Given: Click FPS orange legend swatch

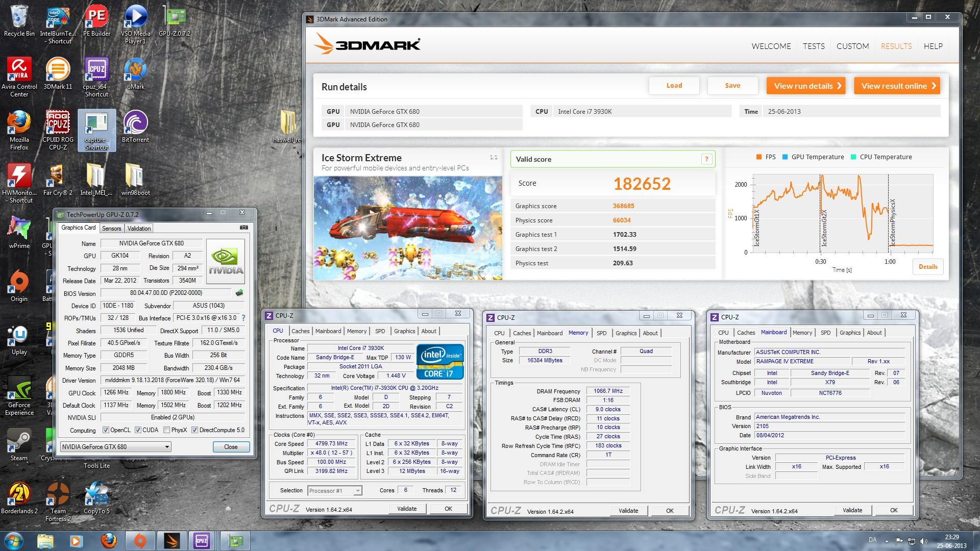Looking at the screenshot, I should click(759, 157).
